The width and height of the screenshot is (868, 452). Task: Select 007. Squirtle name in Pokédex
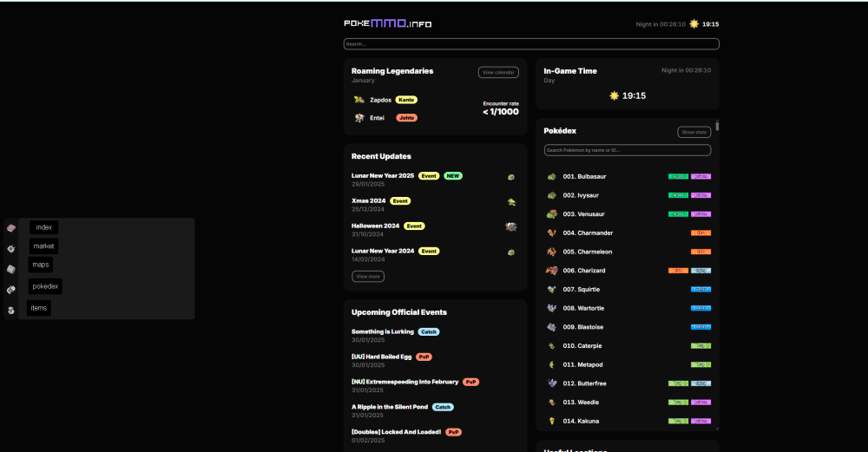click(x=581, y=290)
